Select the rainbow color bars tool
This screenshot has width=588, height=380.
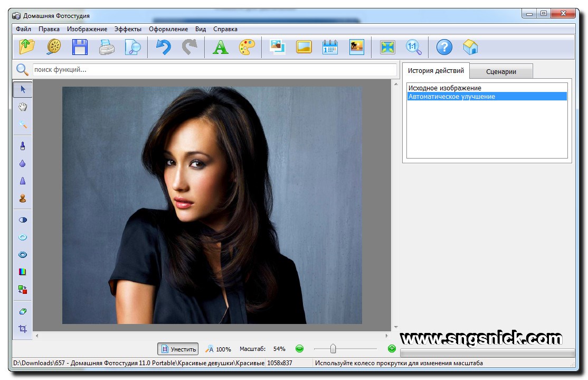point(23,272)
